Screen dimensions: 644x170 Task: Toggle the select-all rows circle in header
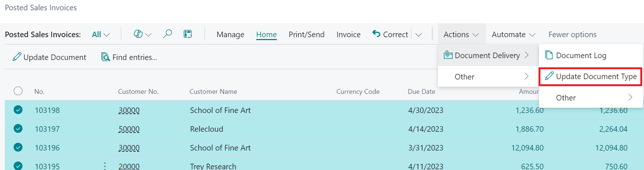coord(18,91)
